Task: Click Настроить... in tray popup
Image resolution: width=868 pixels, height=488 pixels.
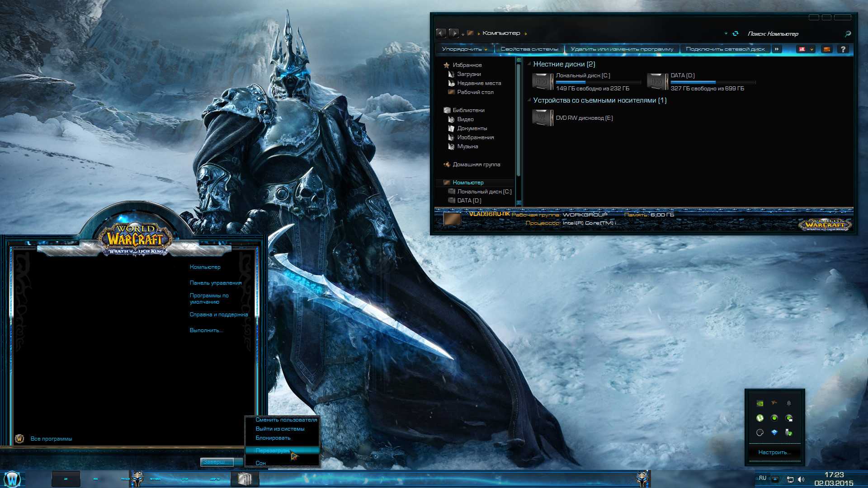Action: click(x=774, y=452)
